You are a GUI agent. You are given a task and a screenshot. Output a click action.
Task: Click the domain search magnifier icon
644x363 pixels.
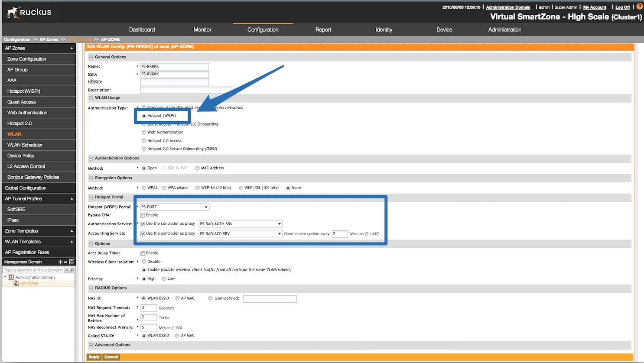point(72,270)
